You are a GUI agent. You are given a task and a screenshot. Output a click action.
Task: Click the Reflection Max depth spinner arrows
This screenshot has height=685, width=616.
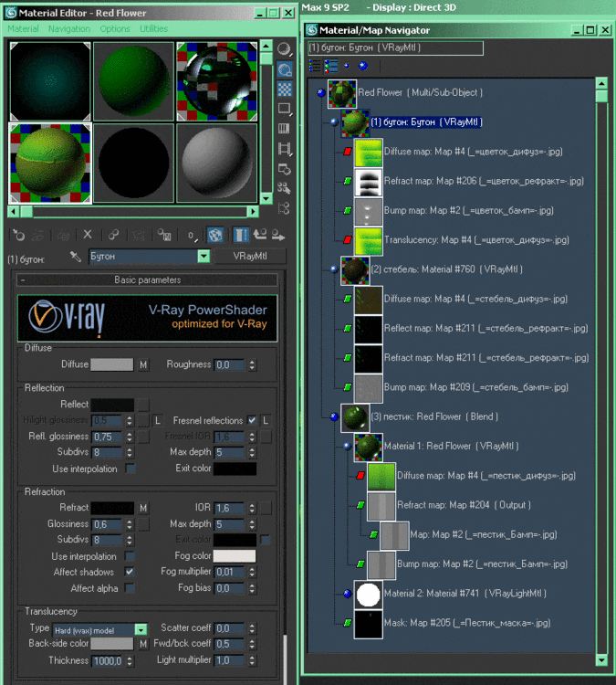(252, 453)
